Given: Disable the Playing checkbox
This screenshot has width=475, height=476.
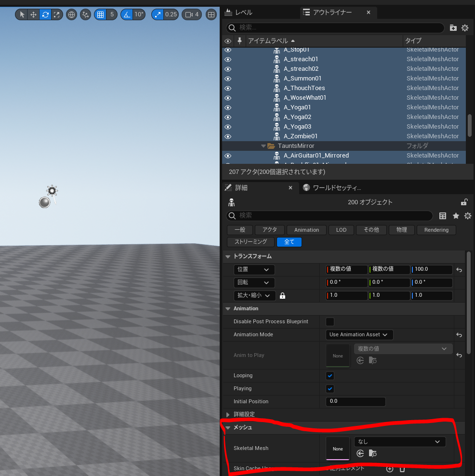Looking at the screenshot, I should (330, 388).
